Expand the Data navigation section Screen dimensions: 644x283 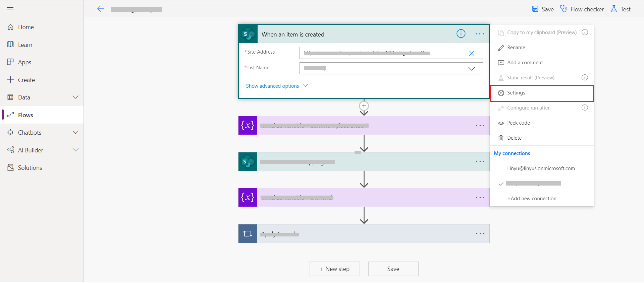pyautogui.click(x=76, y=97)
